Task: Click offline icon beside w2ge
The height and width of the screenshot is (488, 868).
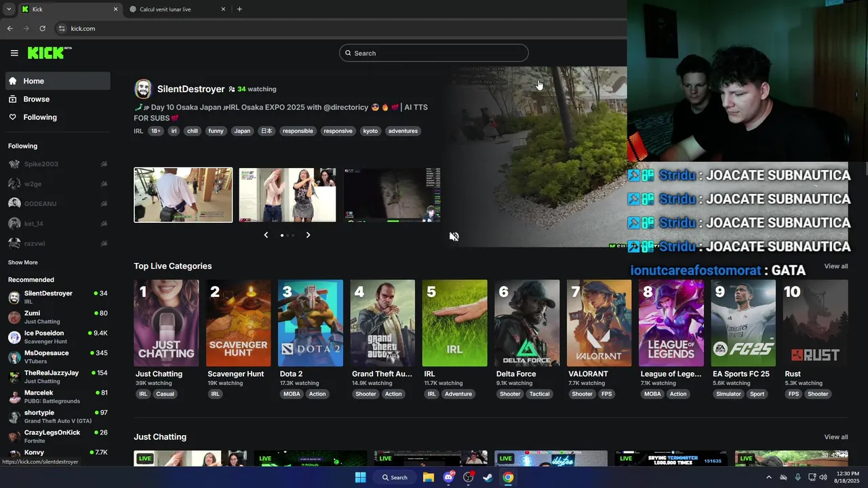Action: point(104,184)
